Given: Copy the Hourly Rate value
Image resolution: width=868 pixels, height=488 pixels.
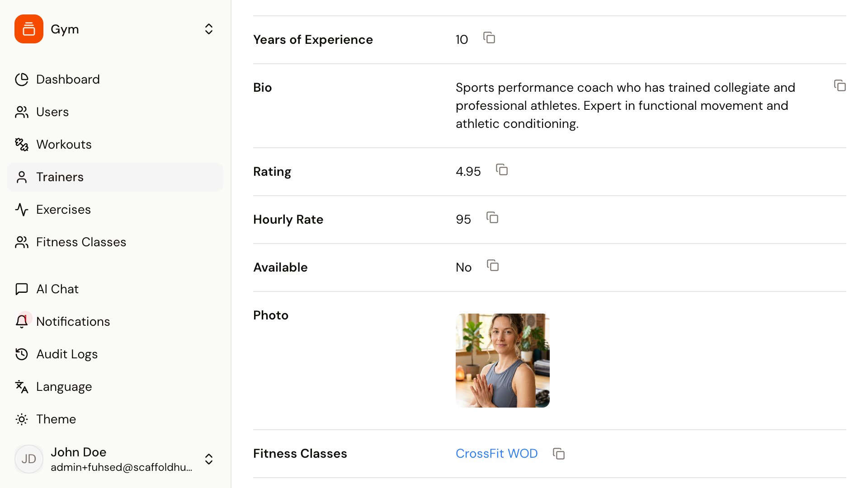Looking at the screenshot, I should click(492, 218).
